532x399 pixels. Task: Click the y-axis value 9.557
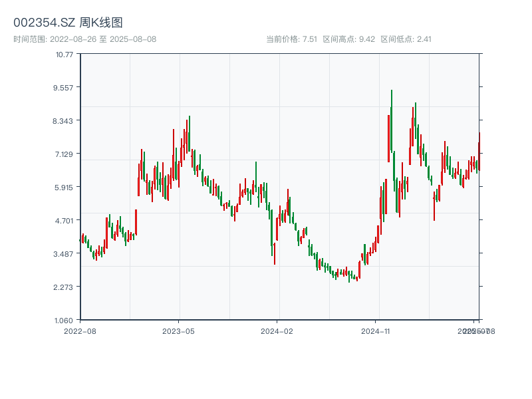tap(63, 88)
